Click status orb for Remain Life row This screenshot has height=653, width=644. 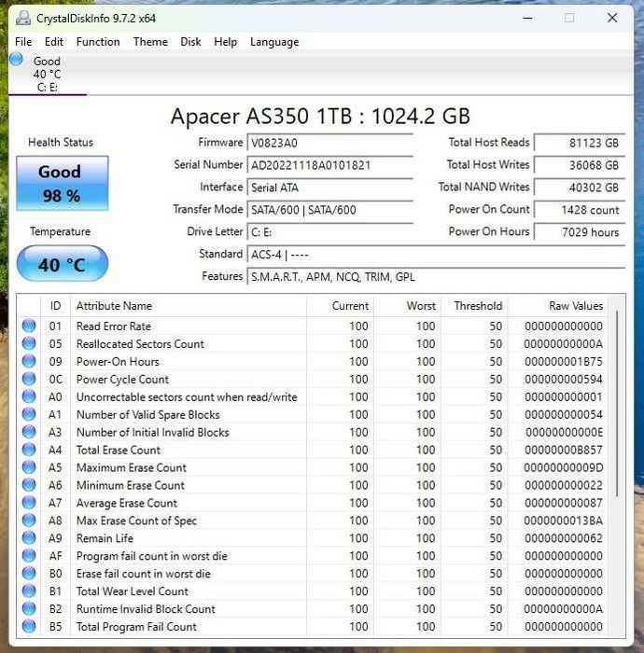click(29, 538)
